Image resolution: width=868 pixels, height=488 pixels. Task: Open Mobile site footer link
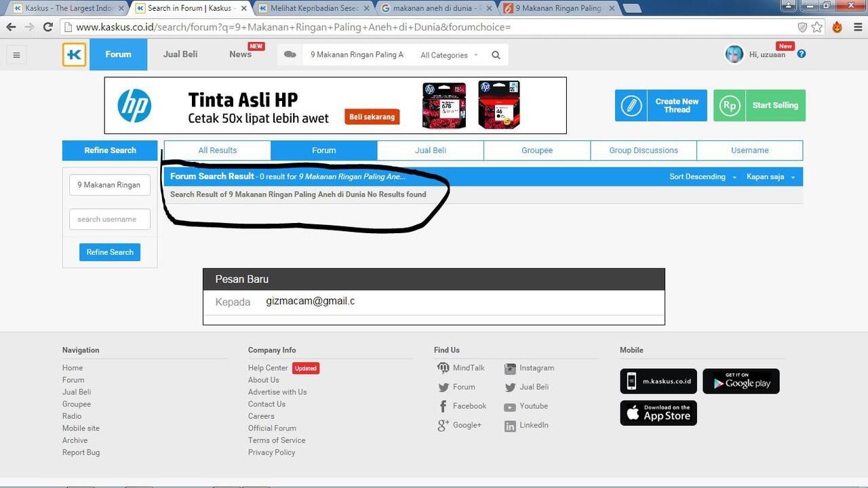(x=81, y=428)
